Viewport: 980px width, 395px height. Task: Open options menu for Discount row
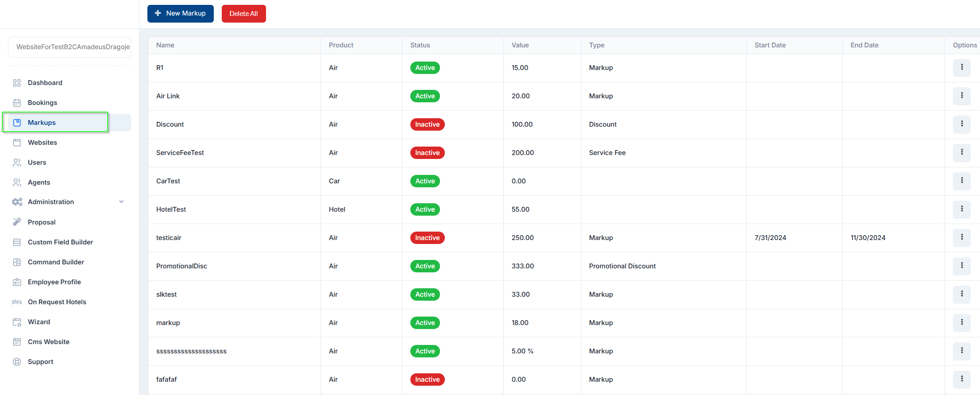point(961,124)
